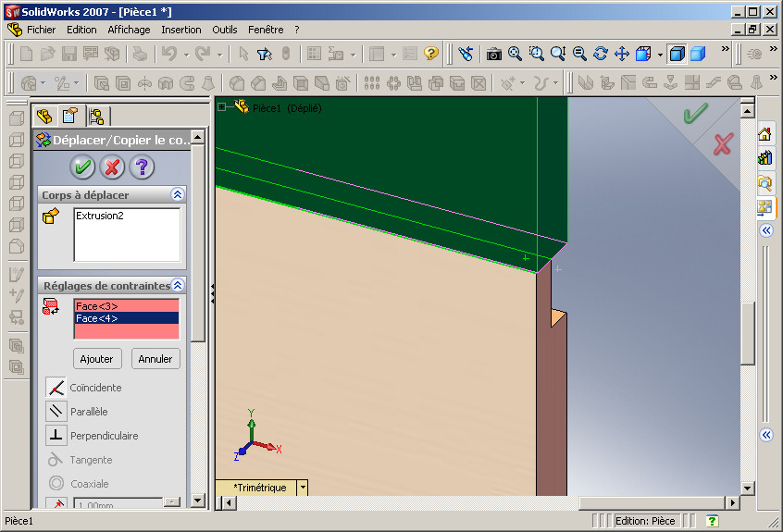The height and width of the screenshot is (532, 783).
Task: Open the ? help menu
Action: 296,30
